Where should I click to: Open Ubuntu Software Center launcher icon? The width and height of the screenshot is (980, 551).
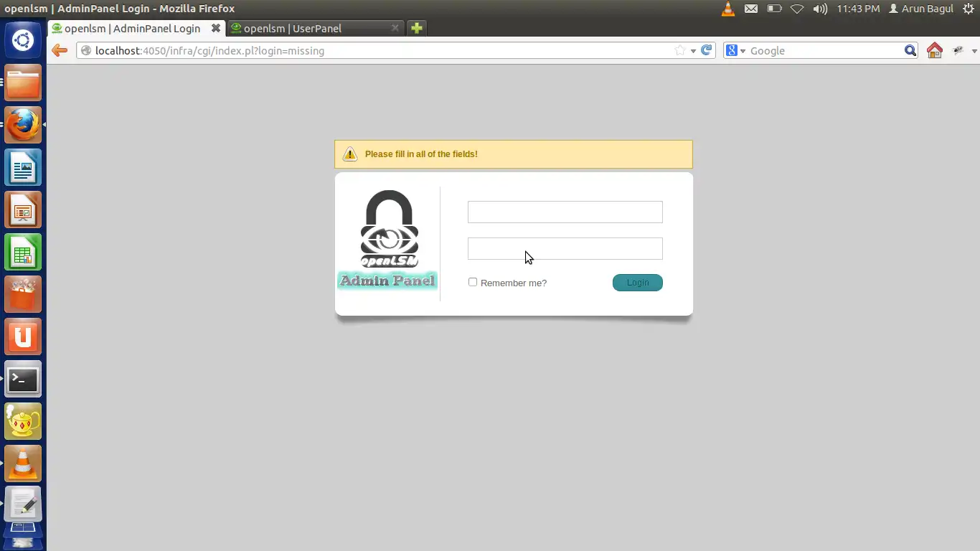click(23, 294)
